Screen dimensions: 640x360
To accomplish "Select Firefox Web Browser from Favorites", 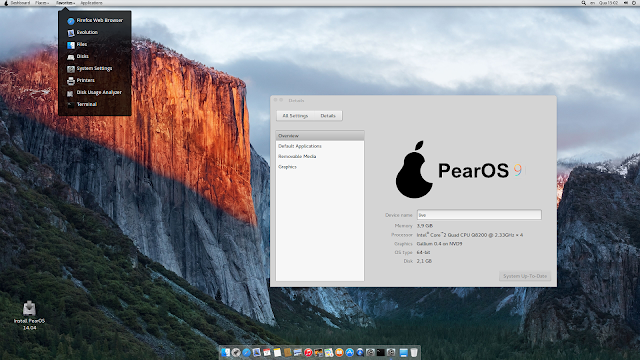I will (x=95, y=20).
